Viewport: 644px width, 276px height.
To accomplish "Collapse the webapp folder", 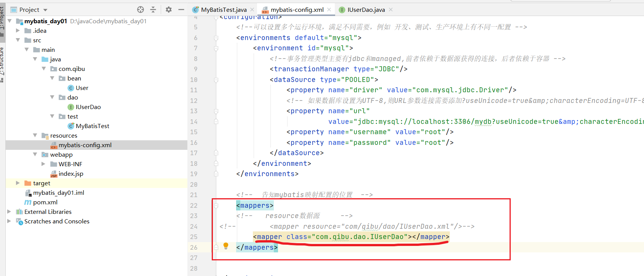I will coord(35,154).
